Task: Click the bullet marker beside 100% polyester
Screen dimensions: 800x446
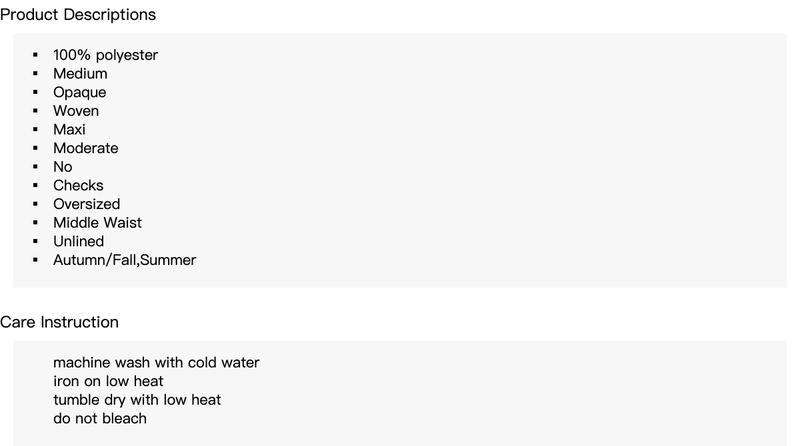Action: (x=35, y=55)
